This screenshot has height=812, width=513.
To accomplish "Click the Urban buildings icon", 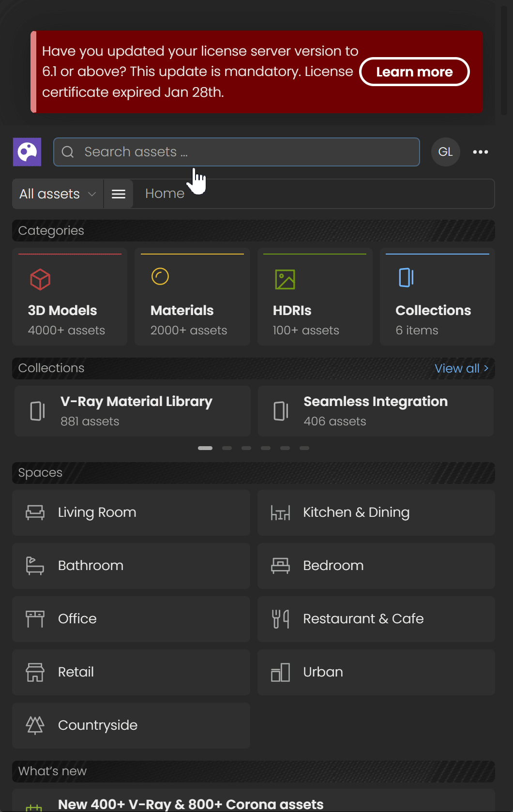I will [281, 672].
